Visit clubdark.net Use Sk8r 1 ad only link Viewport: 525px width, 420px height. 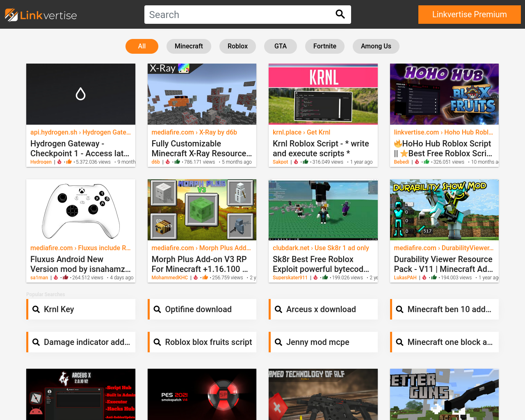pos(321,248)
